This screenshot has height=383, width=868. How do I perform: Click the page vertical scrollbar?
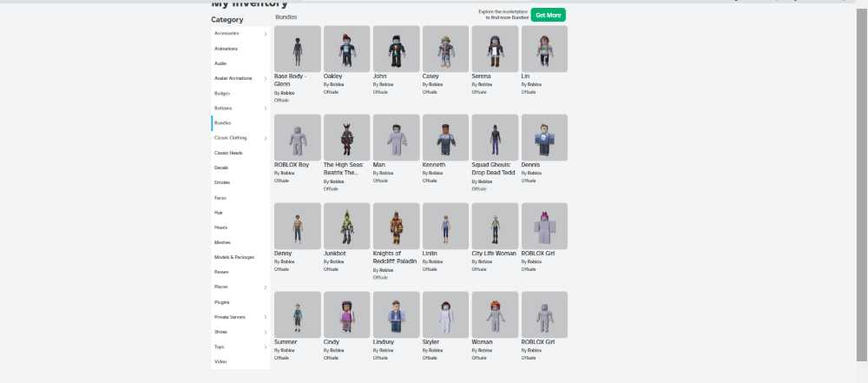861,183
